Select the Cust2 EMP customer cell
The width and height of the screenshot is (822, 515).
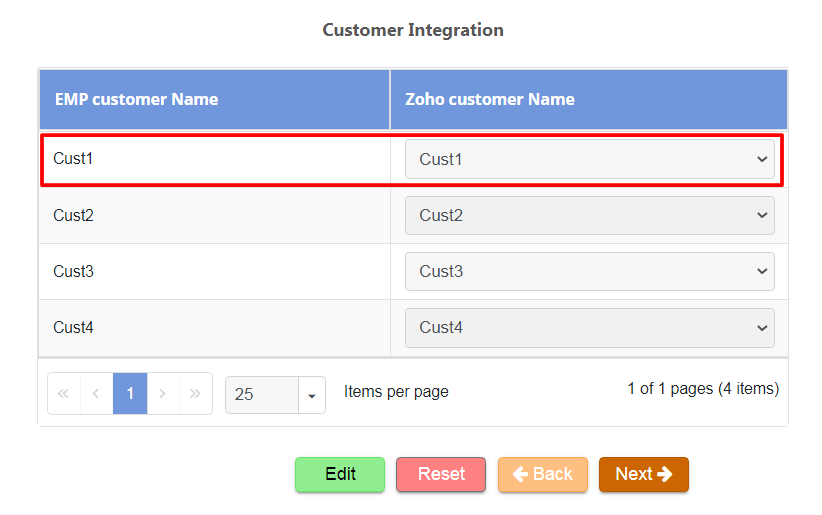coord(74,215)
